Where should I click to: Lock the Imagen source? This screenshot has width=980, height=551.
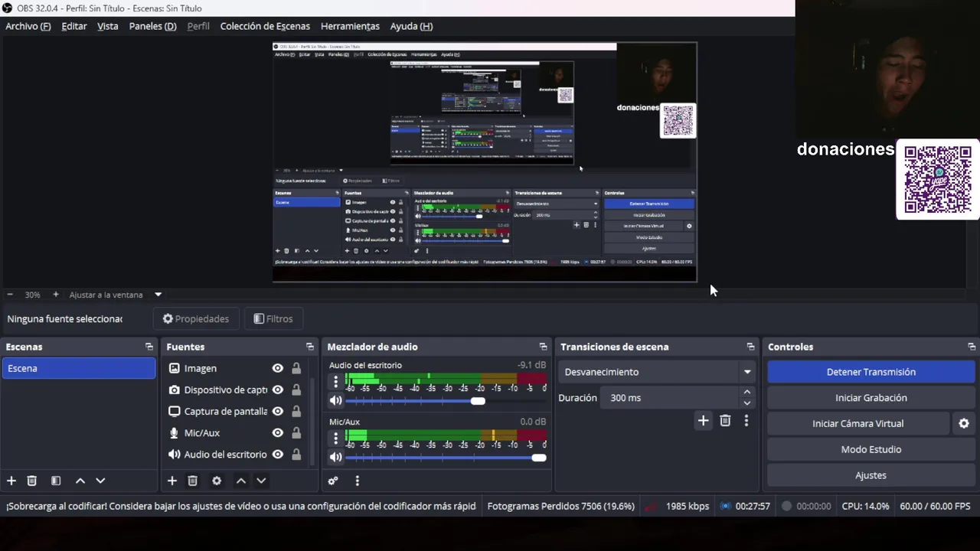tap(296, 368)
